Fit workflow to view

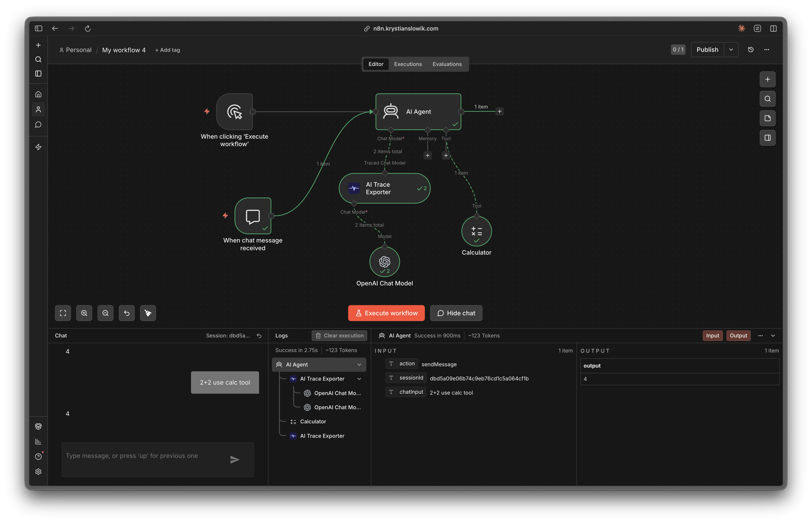63,313
